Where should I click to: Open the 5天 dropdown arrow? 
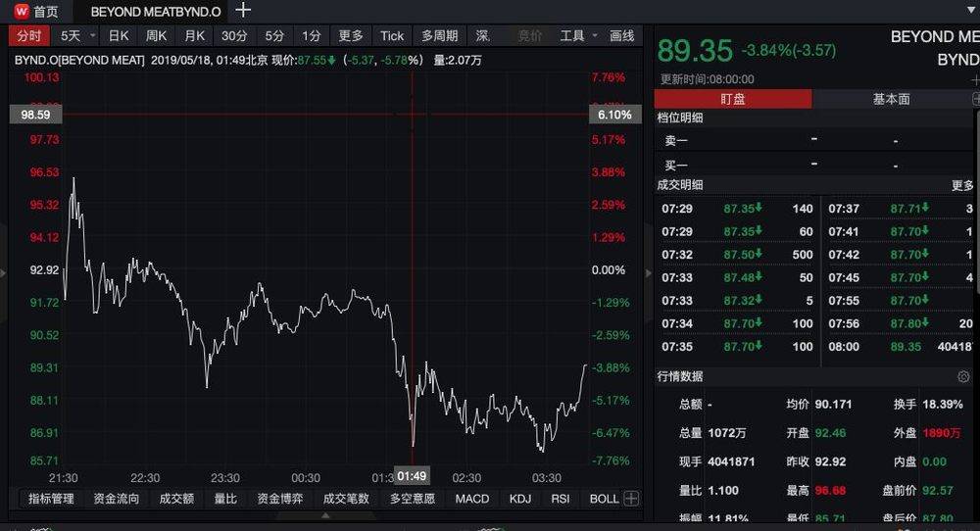92,35
